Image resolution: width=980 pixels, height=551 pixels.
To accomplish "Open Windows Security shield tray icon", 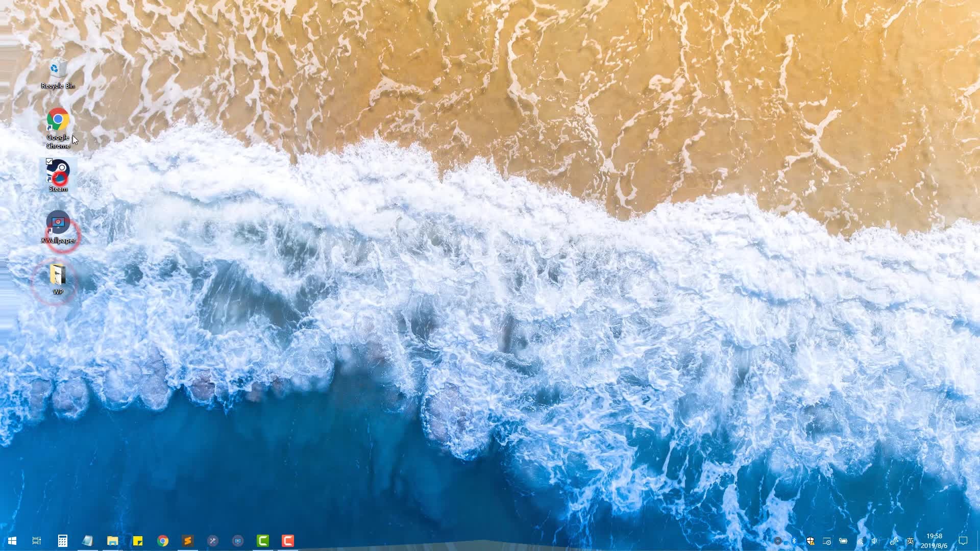I will pos(810,541).
